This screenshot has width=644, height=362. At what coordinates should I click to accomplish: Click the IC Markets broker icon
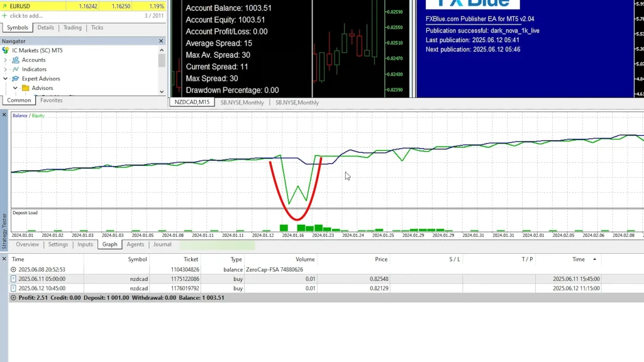coord(6,50)
